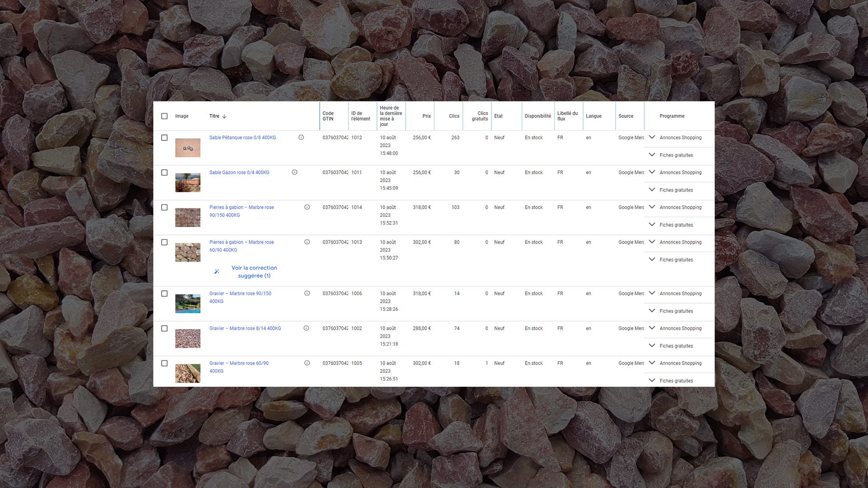Open info icon for Sable Gazon rose
The height and width of the screenshot is (488, 868).
(294, 172)
